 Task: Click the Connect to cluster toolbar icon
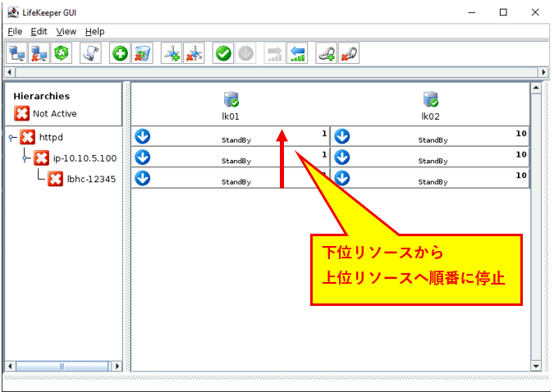tap(16, 53)
